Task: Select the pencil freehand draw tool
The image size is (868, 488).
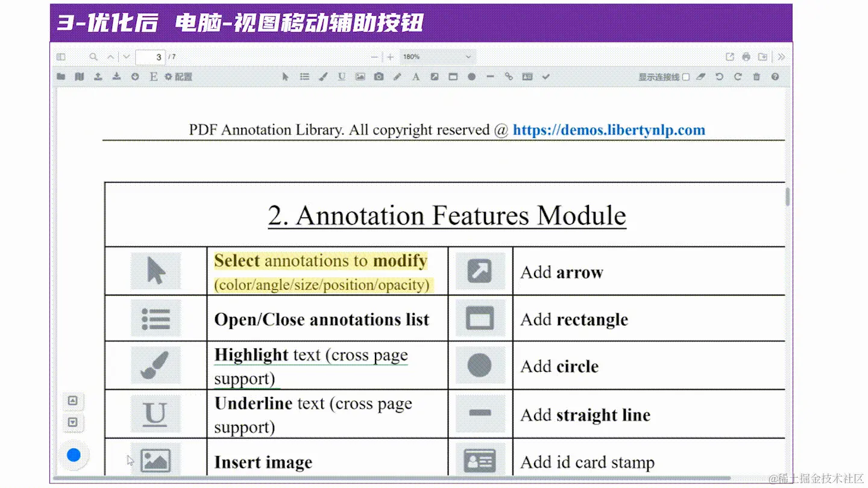Action: click(397, 77)
